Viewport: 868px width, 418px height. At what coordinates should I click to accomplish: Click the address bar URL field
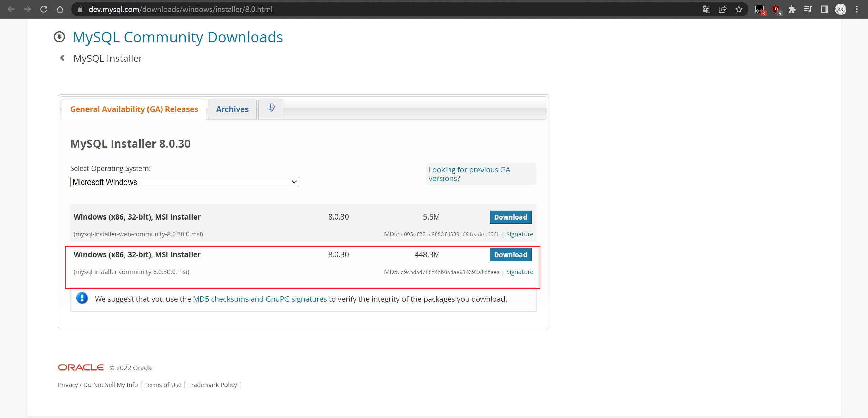tap(390, 9)
